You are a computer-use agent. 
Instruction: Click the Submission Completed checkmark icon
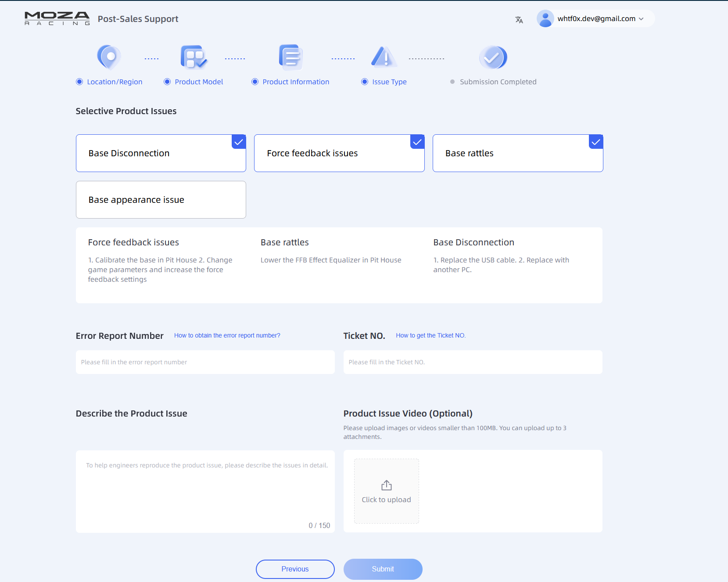click(493, 57)
